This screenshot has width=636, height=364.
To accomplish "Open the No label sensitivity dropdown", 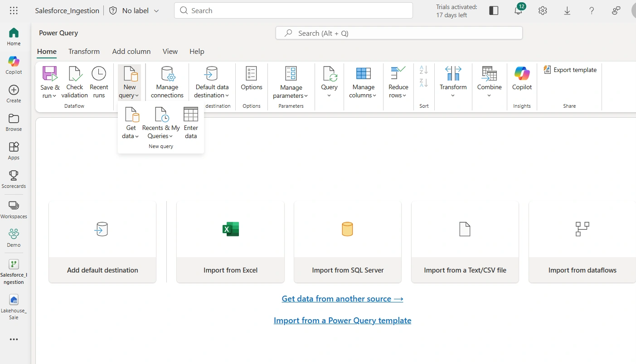I will click(x=134, y=10).
